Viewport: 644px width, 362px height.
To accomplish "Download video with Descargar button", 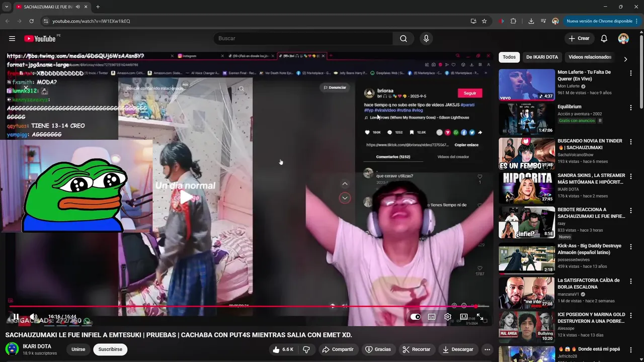I will (x=458, y=349).
